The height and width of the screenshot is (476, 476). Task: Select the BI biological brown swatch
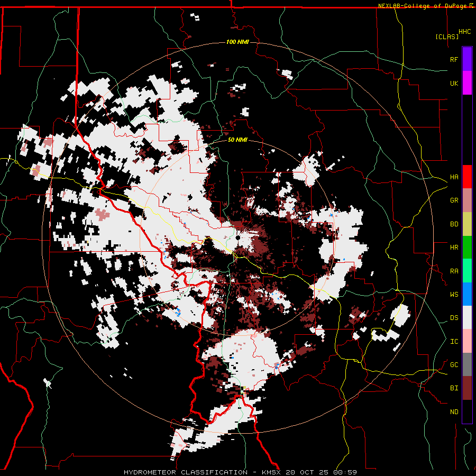[x=467, y=388]
